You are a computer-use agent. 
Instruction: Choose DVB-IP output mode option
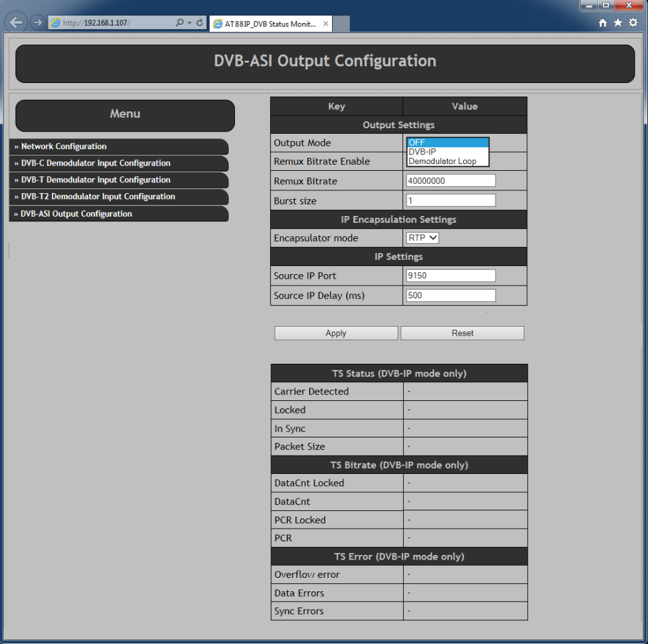tap(447, 152)
